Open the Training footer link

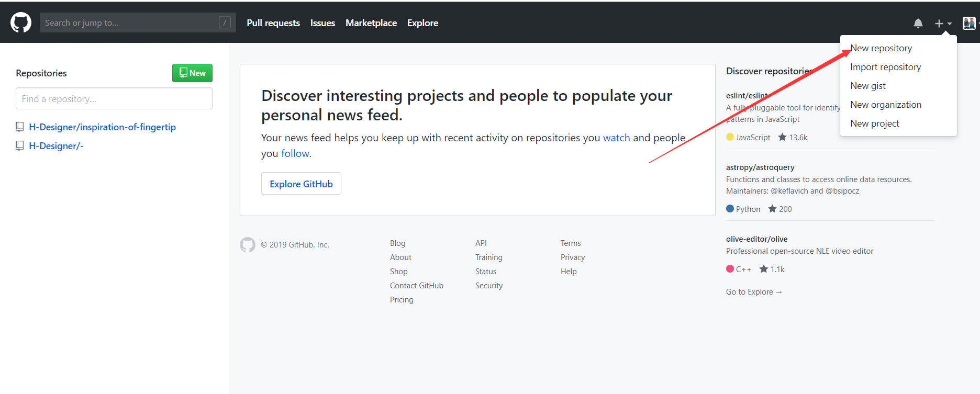point(488,257)
